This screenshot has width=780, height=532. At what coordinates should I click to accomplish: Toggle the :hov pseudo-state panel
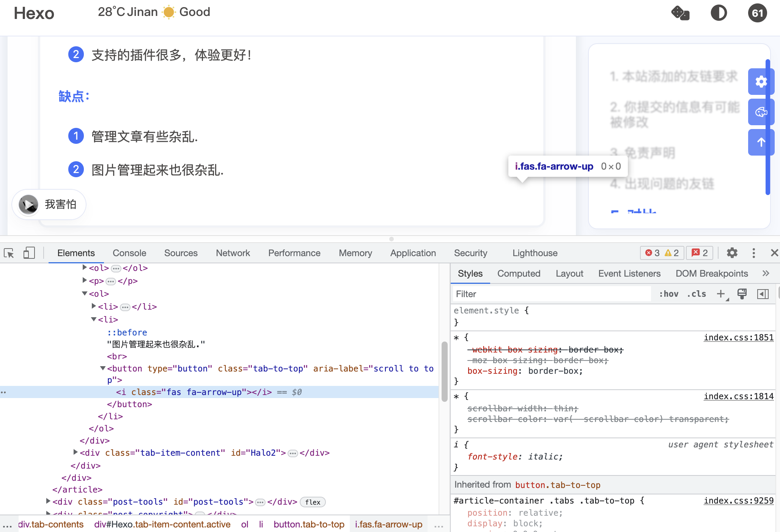(x=668, y=294)
